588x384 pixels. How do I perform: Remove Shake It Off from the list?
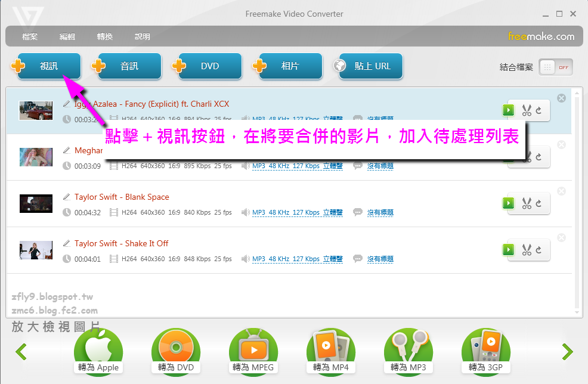(x=561, y=238)
